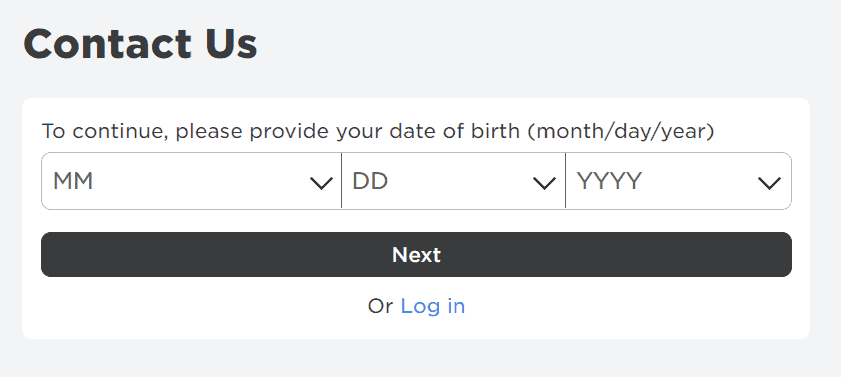Image resolution: width=841 pixels, height=377 pixels.
Task: Click the word Or before Log in
Action: tap(381, 306)
